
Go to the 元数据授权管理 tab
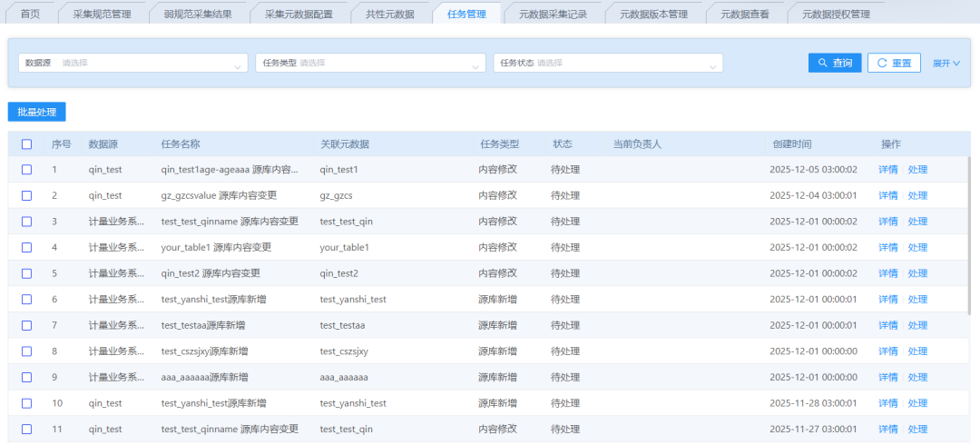pos(836,14)
